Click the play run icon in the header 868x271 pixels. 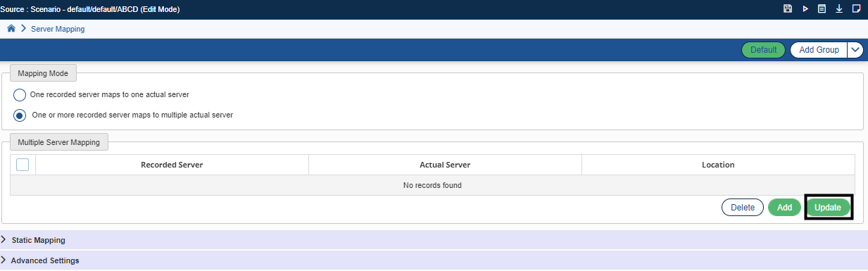[x=805, y=9]
